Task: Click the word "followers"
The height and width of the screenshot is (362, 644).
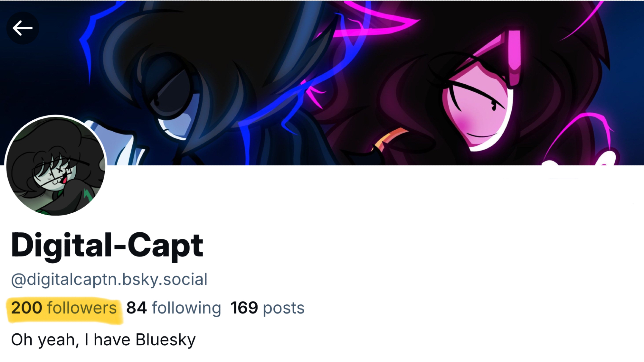Action: (82, 308)
